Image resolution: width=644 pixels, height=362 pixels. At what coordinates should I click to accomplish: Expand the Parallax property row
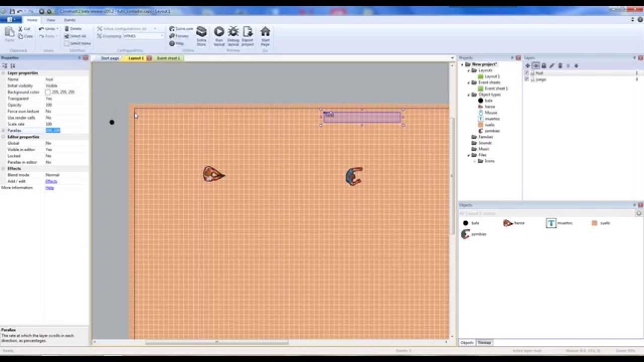(4, 130)
